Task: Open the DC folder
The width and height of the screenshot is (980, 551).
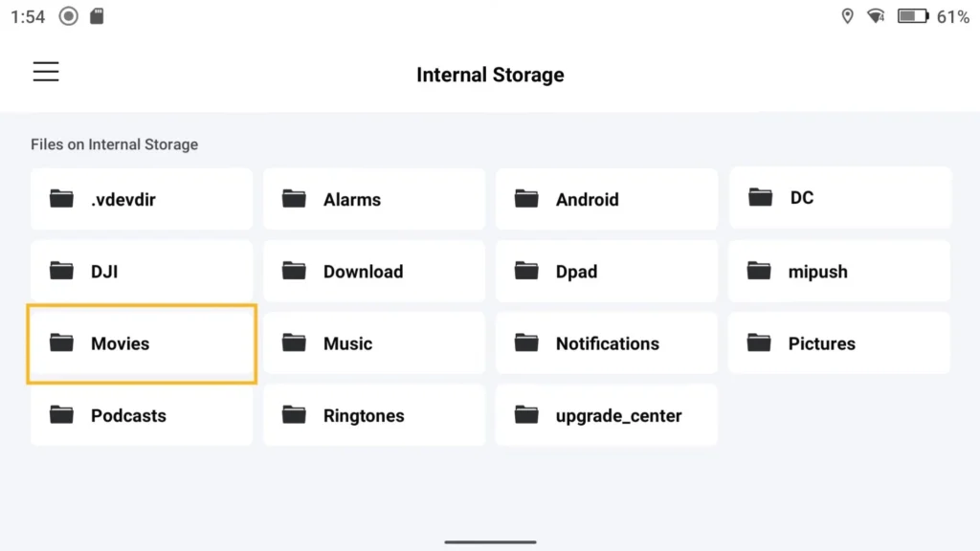Action: point(840,197)
